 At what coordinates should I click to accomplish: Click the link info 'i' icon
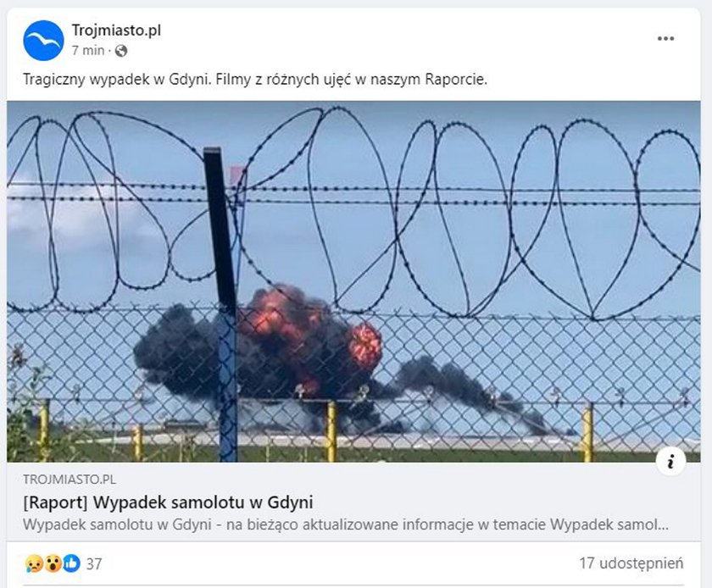670,461
